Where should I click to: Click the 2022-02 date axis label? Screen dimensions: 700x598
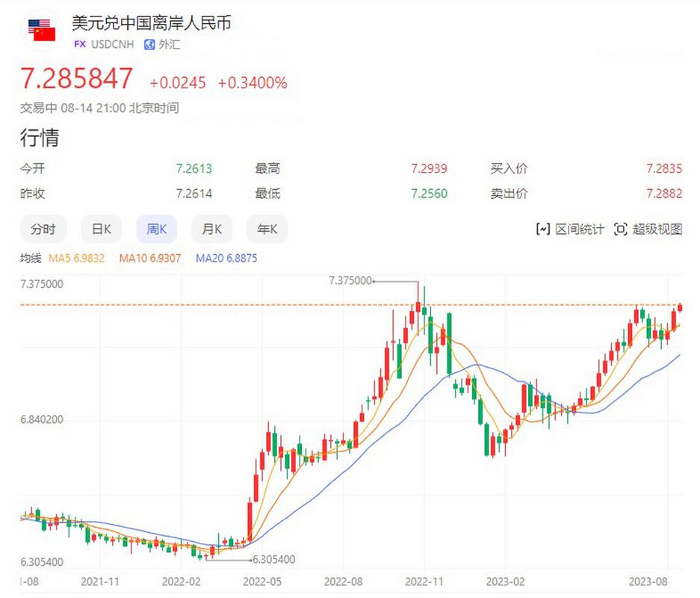[x=182, y=582]
